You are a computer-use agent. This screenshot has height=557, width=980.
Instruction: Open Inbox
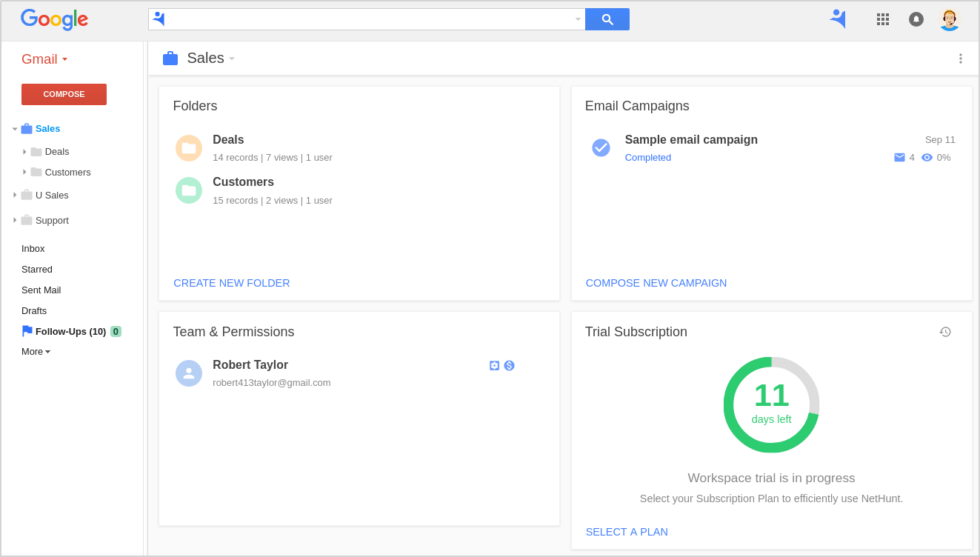point(33,249)
